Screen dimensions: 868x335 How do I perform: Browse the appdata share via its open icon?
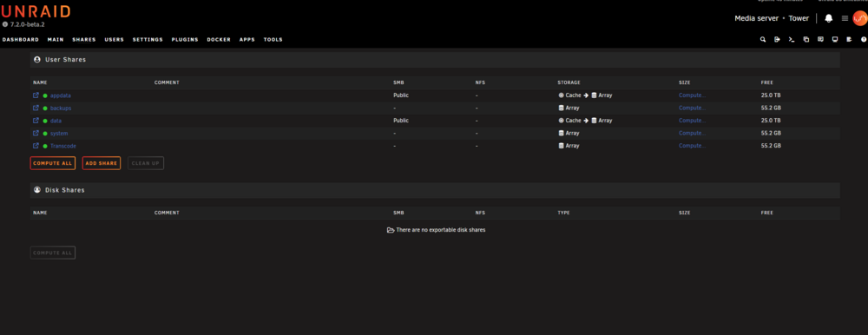36,95
